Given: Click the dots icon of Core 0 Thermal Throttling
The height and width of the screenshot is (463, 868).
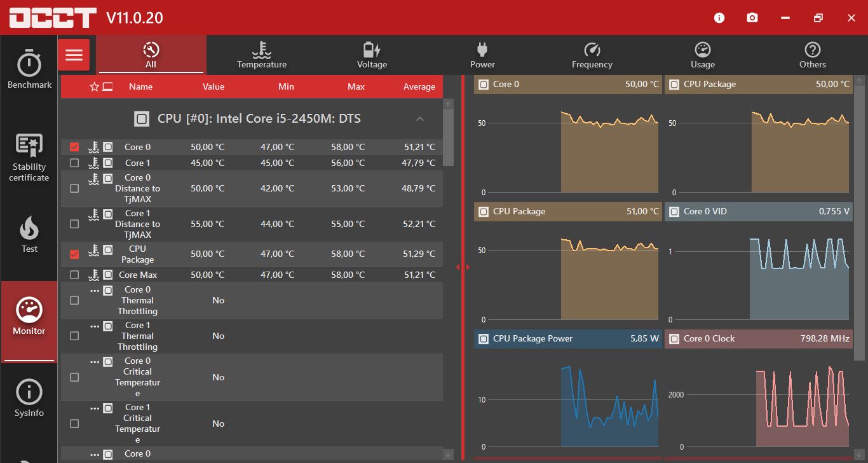Looking at the screenshot, I should click(x=95, y=291).
